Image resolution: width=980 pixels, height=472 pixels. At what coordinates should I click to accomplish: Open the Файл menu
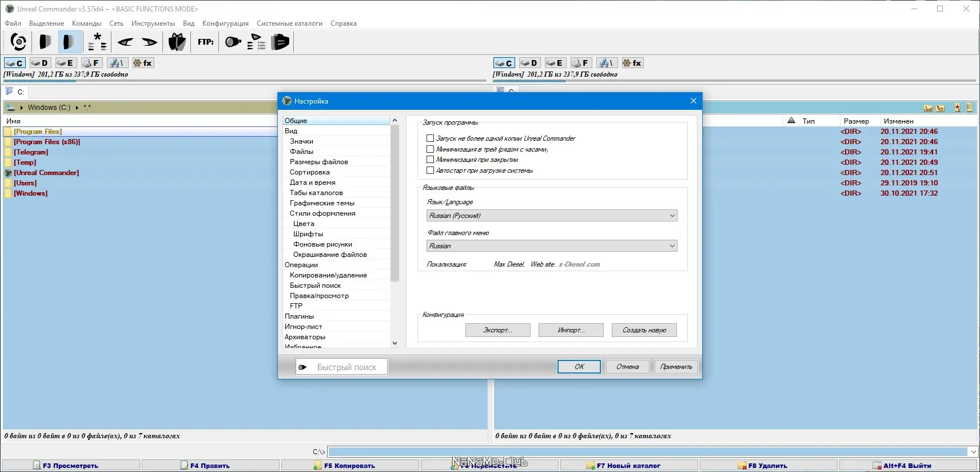(13, 23)
